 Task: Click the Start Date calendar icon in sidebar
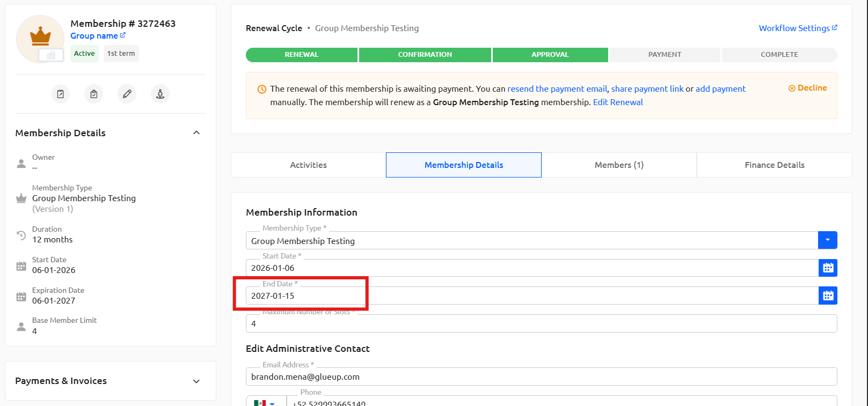pyautogui.click(x=21, y=265)
